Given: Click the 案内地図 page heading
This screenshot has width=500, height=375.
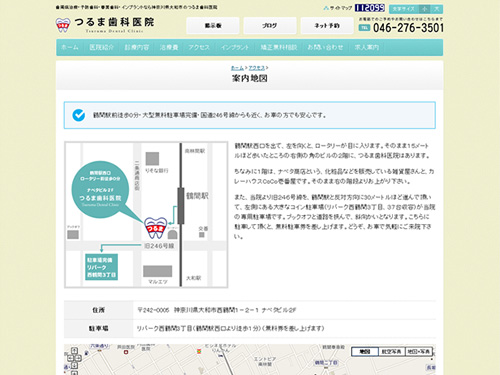Looking at the screenshot, I should pyautogui.click(x=250, y=79).
